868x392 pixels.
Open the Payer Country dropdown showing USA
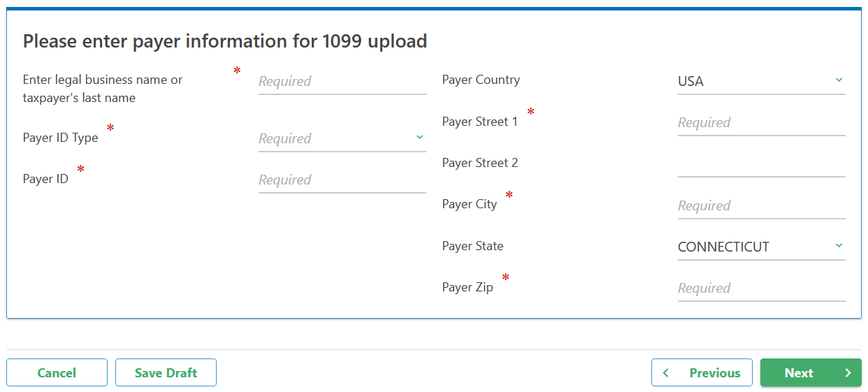(755, 81)
